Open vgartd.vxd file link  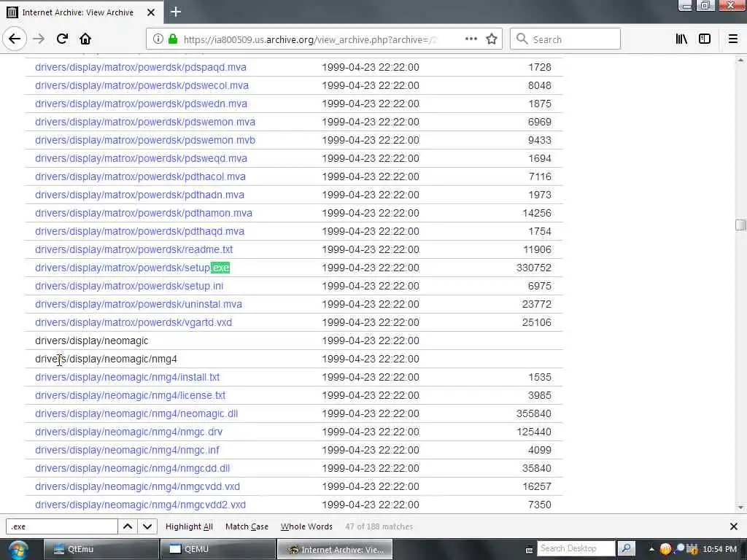(133, 322)
